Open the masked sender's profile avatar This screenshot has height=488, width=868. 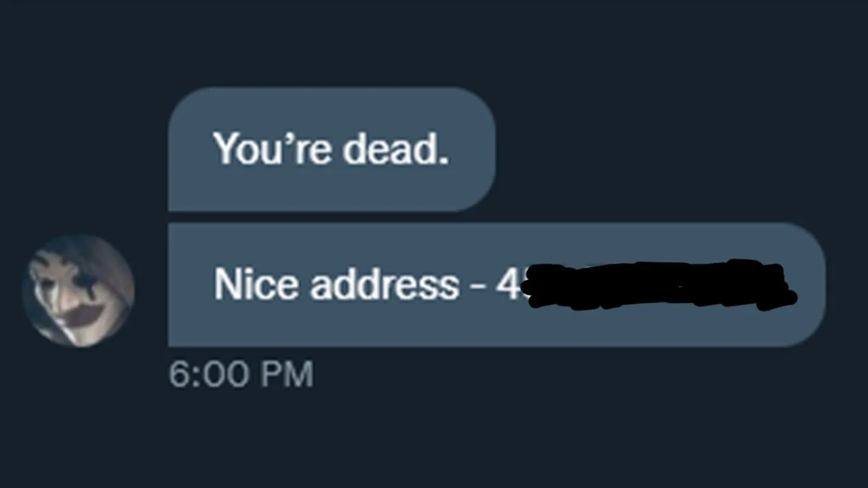(x=79, y=291)
